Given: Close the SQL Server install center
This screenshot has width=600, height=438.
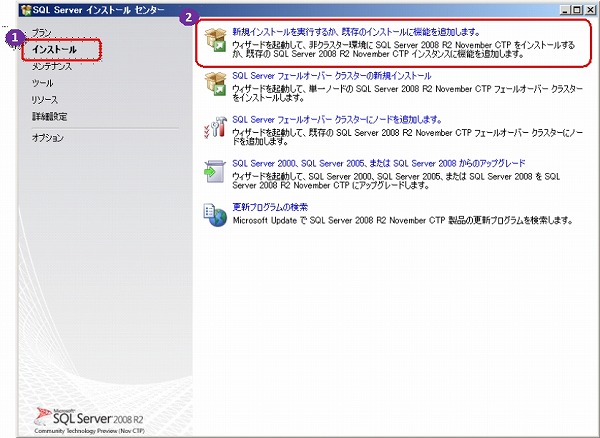Looking at the screenshot, I should (588, 11).
